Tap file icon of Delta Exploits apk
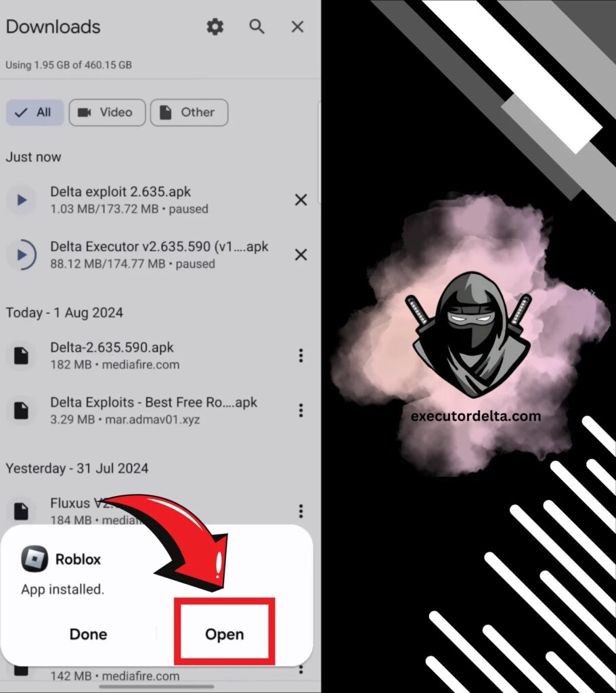Image resolution: width=616 pixels, height=693 pixels. coord(21,410)
